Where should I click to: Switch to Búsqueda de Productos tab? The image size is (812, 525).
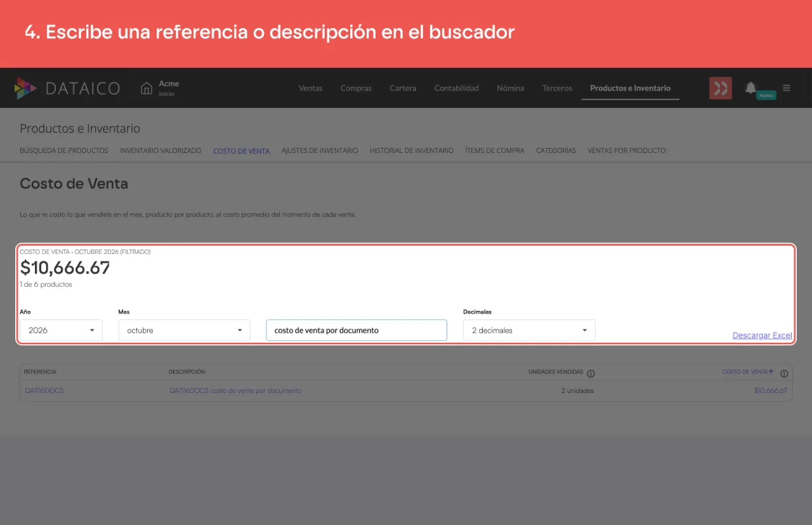click(x=64, y=150)
